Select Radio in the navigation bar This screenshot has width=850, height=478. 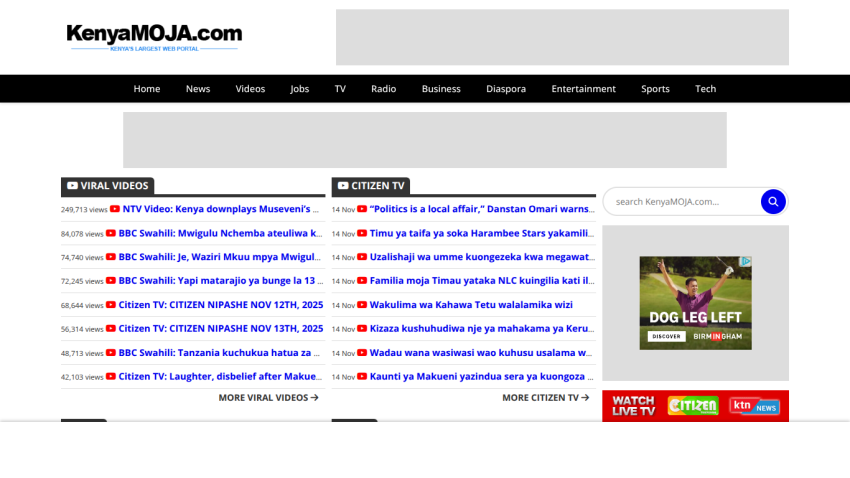point(383,89)
